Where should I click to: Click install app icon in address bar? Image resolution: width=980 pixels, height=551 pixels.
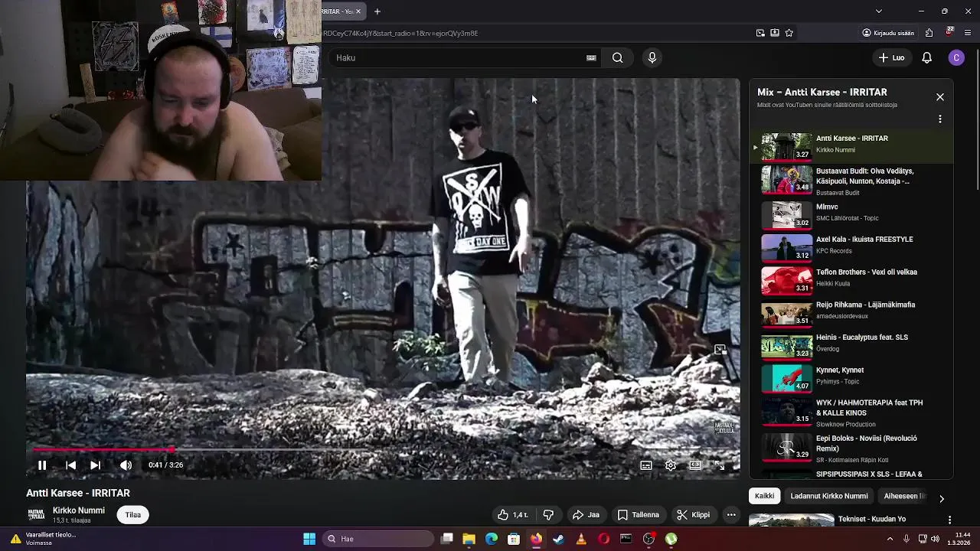pos(775,33)
